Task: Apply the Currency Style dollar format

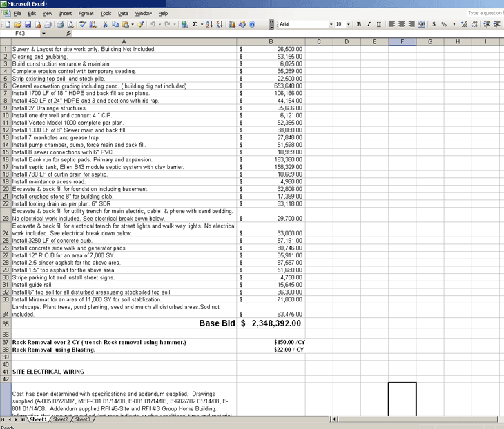Action: point(433,24)
